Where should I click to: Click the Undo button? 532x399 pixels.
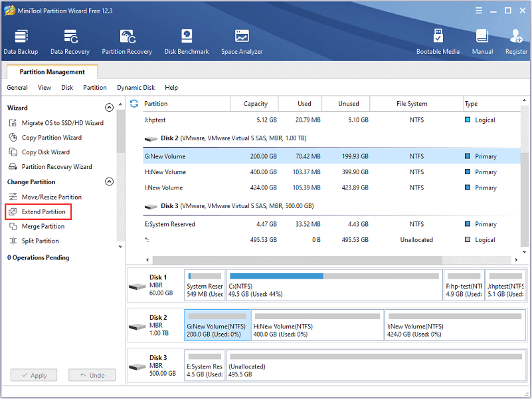(x=92, y=375)
